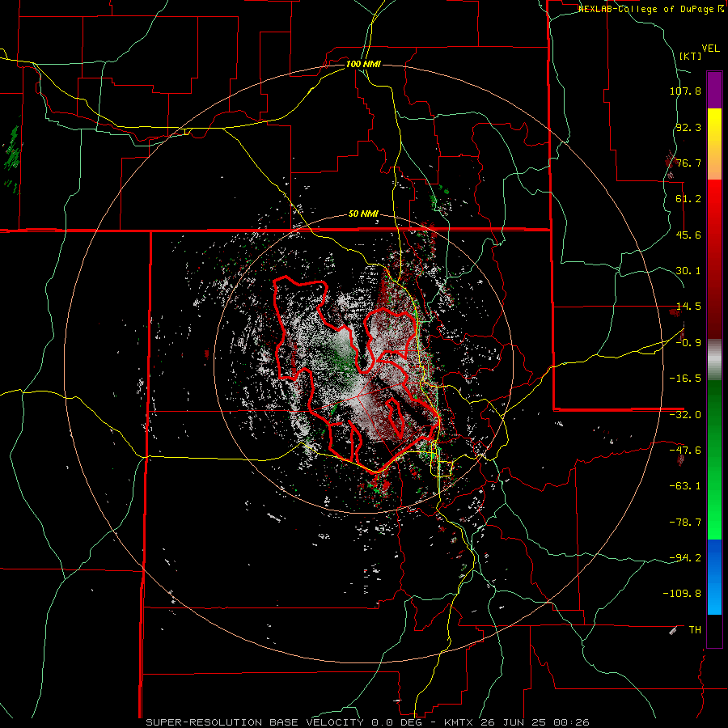Click the blue segment of the color bar
728x728 pixels.
(x=714, y=577)
